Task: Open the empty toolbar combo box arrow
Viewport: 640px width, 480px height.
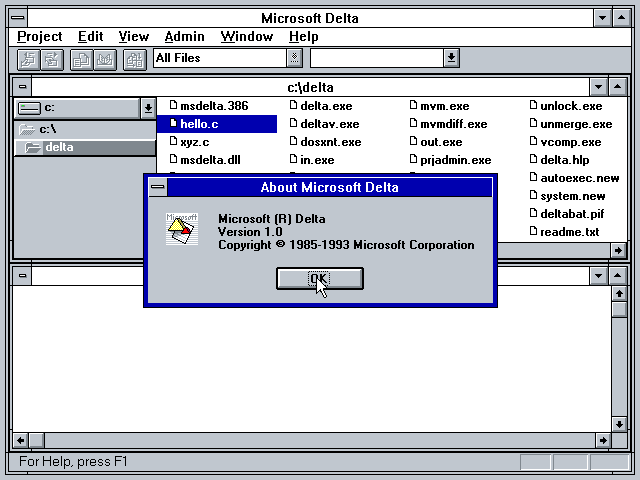Action: pos(451,58)
